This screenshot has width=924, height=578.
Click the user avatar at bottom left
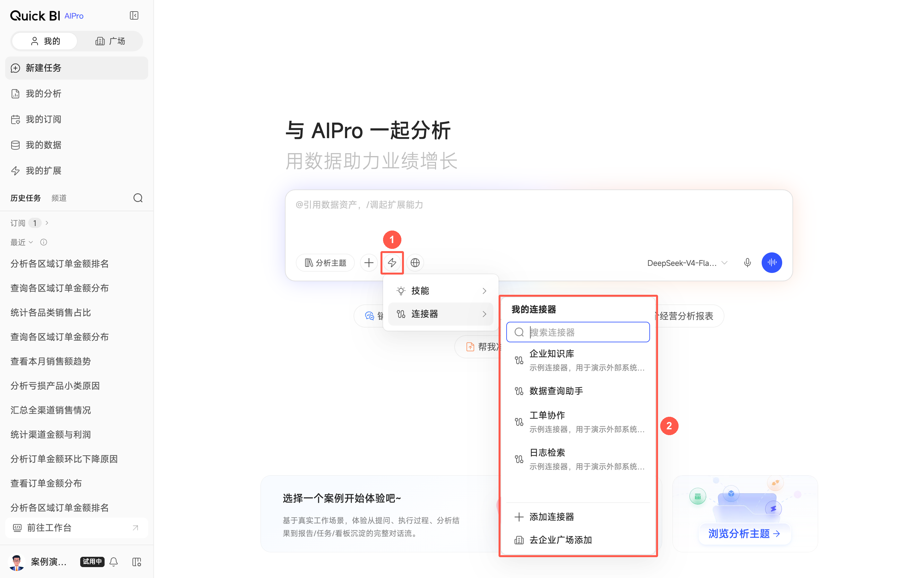coord(16,562)
